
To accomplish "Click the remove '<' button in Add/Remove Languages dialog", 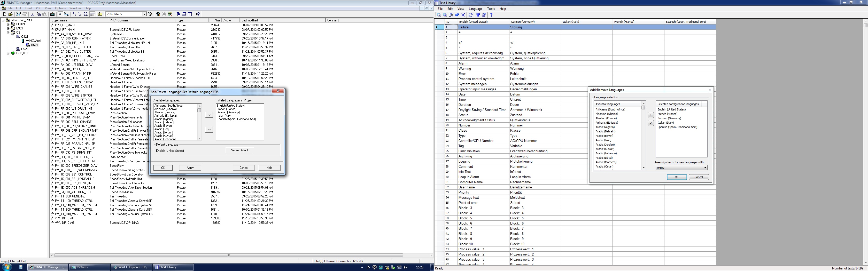I will click(x=651, y=123).
